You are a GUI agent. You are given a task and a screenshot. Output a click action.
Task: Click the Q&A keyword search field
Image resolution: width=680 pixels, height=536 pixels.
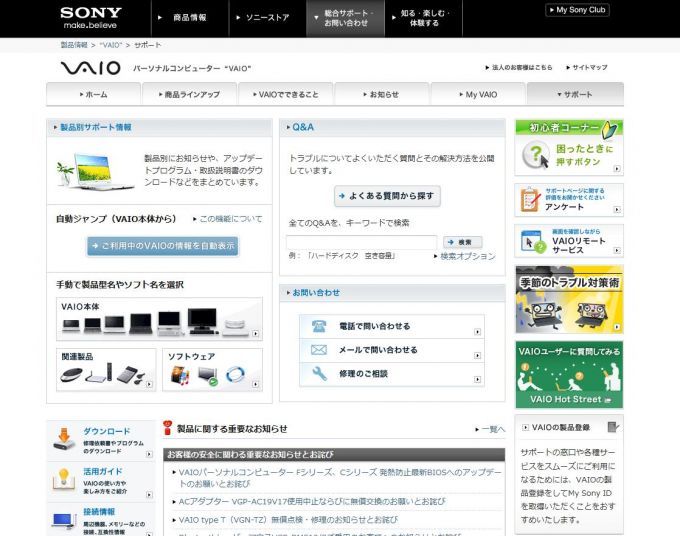362,242
